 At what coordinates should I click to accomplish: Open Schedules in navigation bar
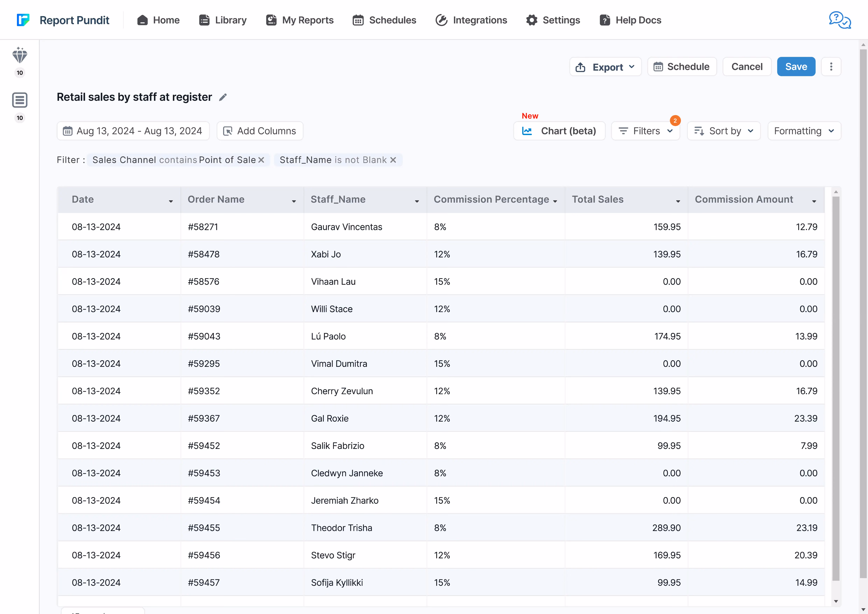coord(384,20)
